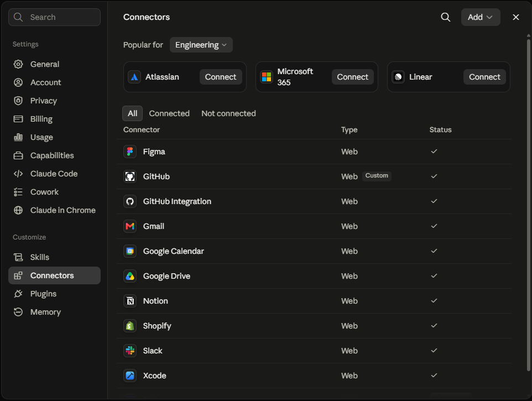Open the Cowork settings page
The image size is (532, 401).
pyautogui.click(x=54, y=192)
